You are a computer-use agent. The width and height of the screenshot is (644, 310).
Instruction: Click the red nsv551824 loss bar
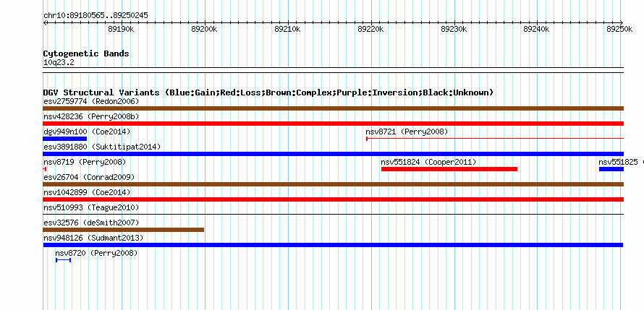pos(449,169)
